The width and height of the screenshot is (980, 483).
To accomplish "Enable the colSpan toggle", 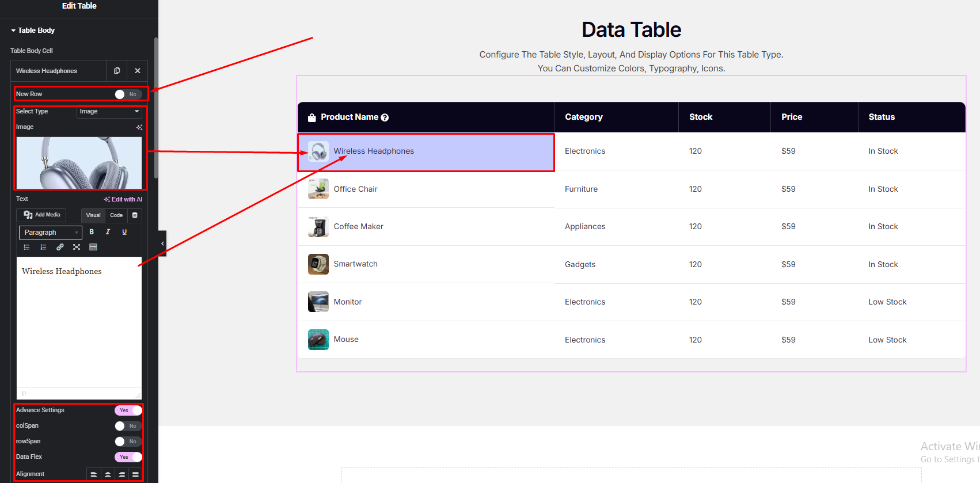I will click(x=128, y=426).
